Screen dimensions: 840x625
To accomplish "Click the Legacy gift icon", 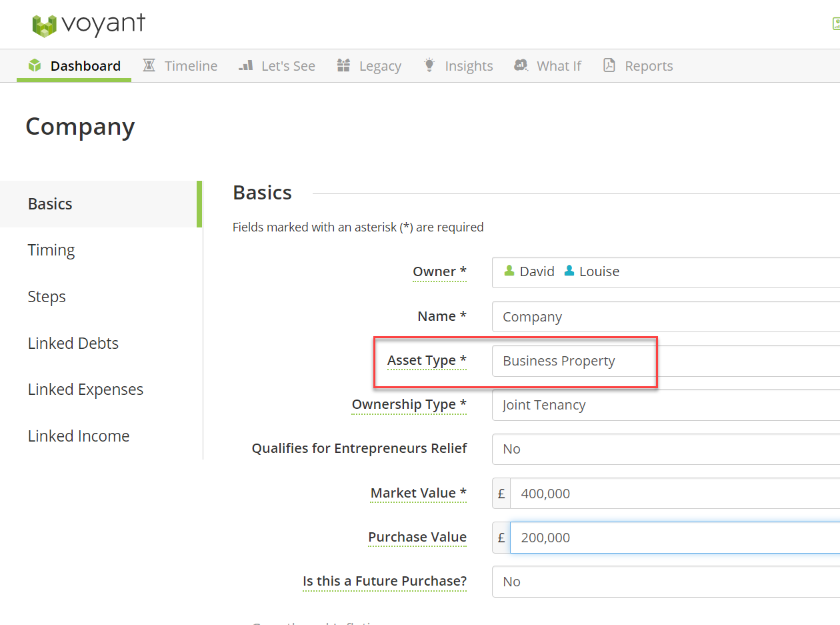I will [343, 65].
